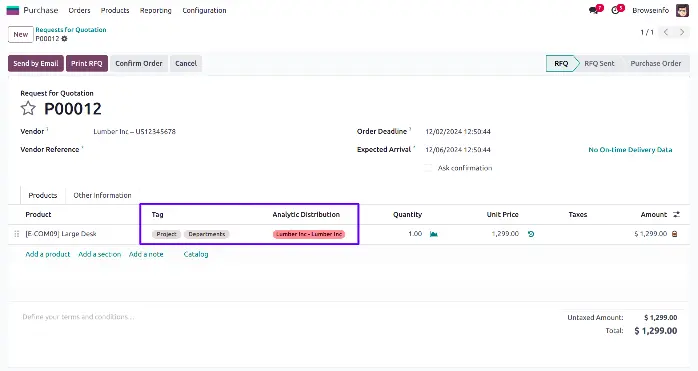This screenshot has height=371, width=698.
Task: Click the Purchase app name in navbar
Action: coord(41,10)
